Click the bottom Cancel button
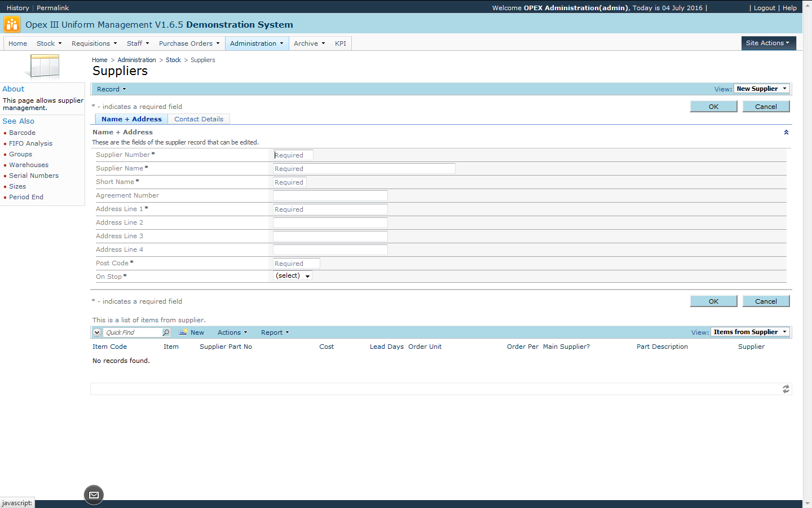 tap(766, 301)
